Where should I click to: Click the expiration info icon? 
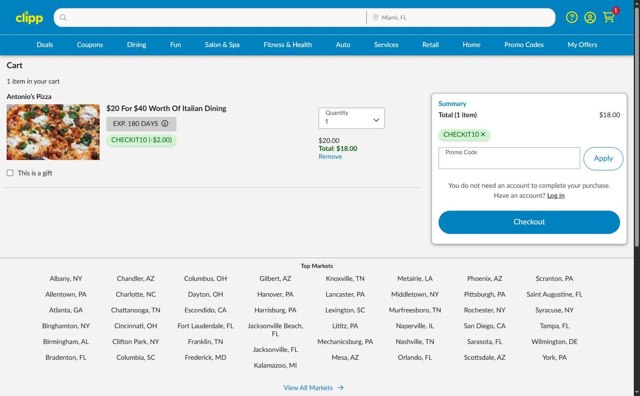[x=165, y=124]
